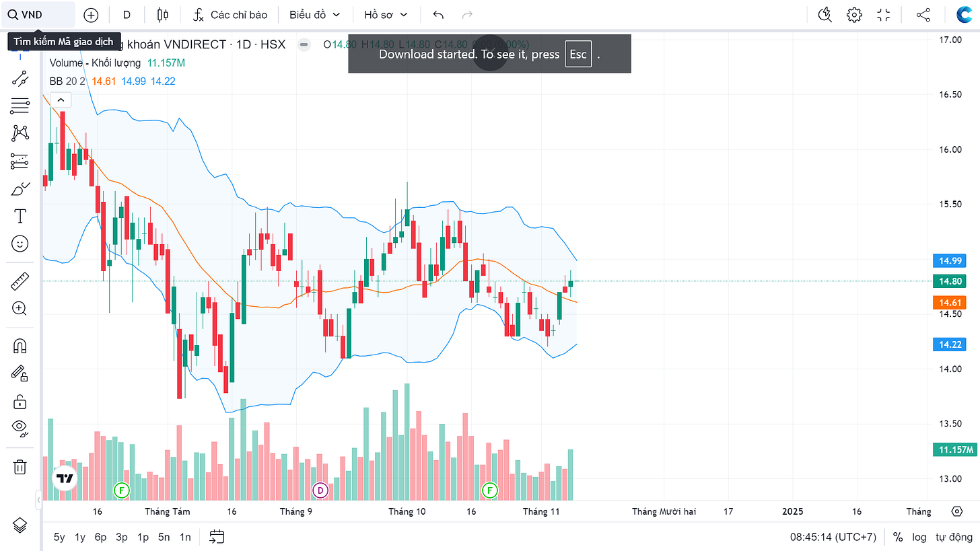Collapse the indicator legend chevron
980x551 pixels.
[x=61, y=100]
